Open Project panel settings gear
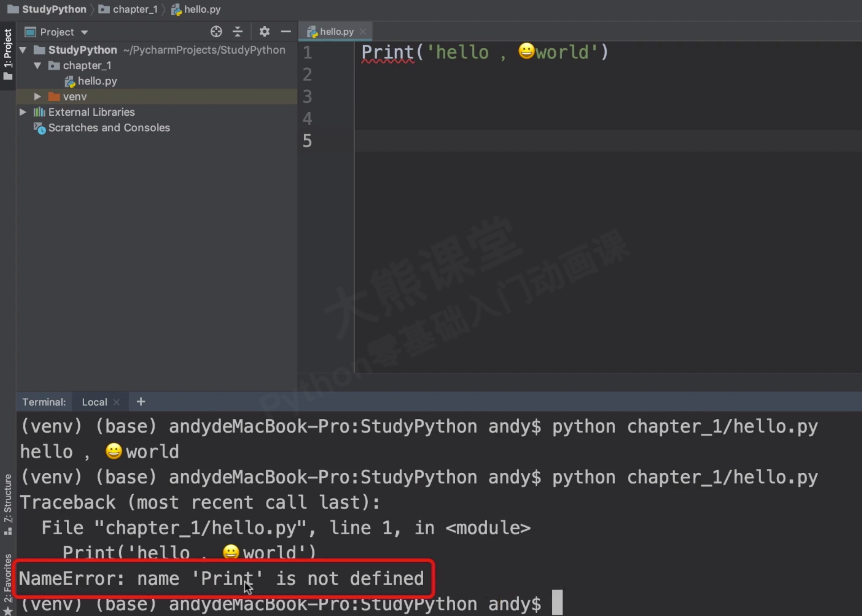 (x=264, y=32)
